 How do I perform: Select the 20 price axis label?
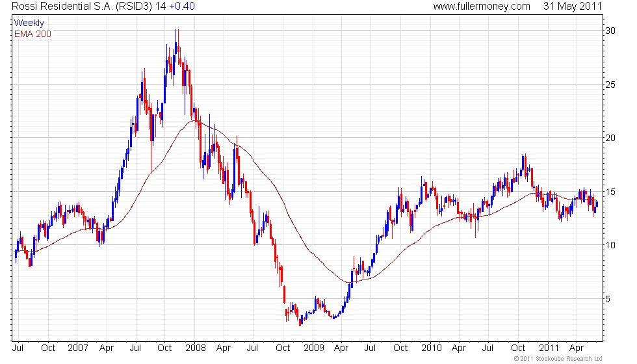pyautogui.click(x=610, y=138)
